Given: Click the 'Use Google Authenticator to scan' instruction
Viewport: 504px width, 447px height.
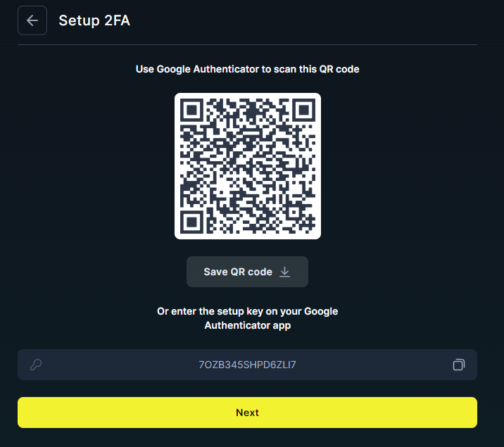Looking at the screenshot, I should click(247, 69).
